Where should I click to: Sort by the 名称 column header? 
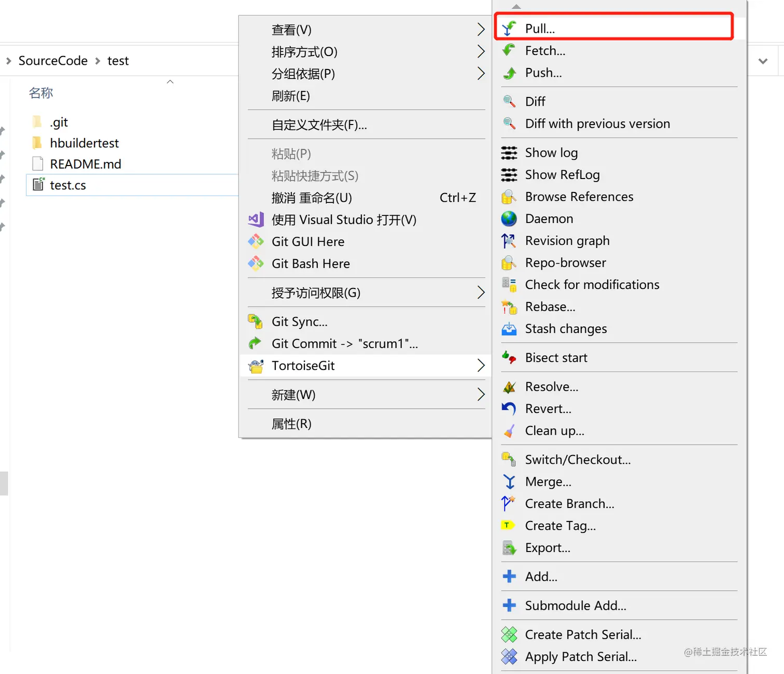tap(41, 93)
